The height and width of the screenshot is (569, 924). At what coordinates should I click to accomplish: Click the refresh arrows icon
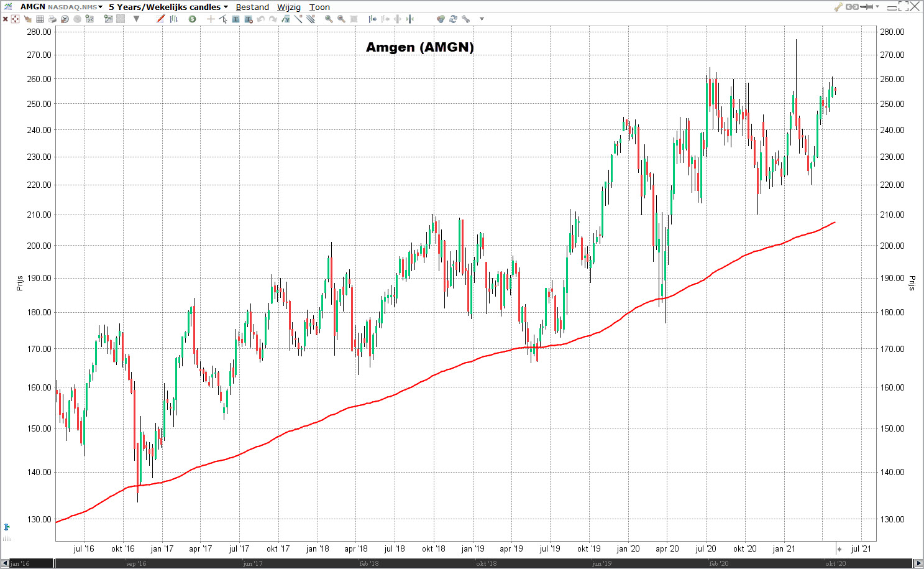click(453, 19)
